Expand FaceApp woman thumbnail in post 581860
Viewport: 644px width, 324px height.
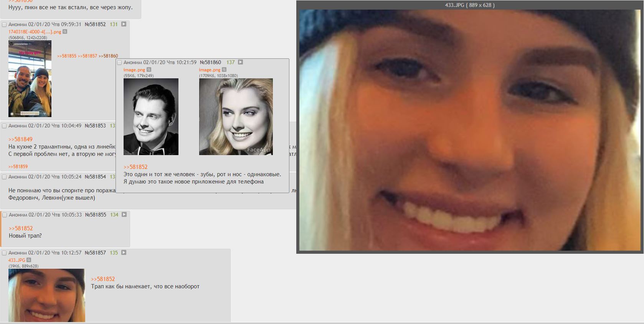pos(236,117)
